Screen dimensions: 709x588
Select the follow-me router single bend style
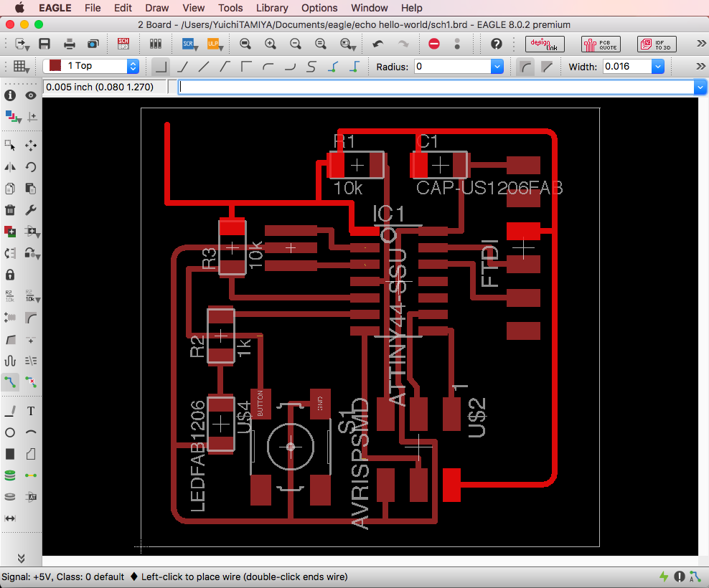coord(333,67)
